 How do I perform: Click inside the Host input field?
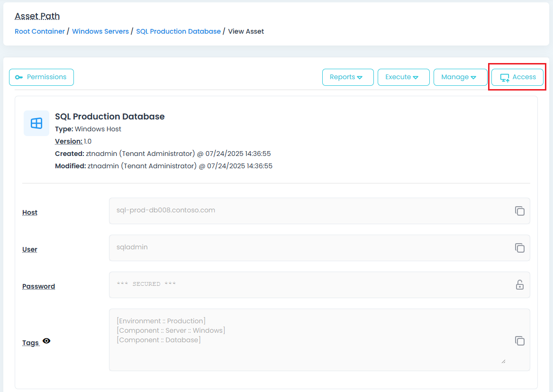click(308, 210)
